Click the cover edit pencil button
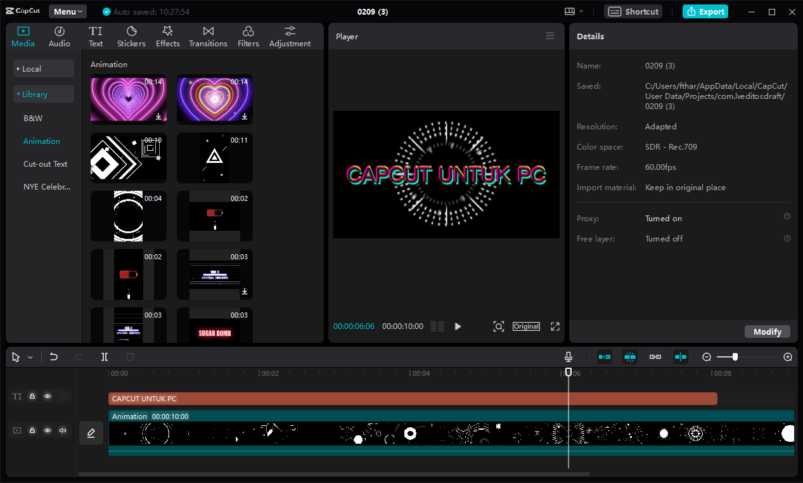Screen dimensions: 803x483 (x=91, y=433)
